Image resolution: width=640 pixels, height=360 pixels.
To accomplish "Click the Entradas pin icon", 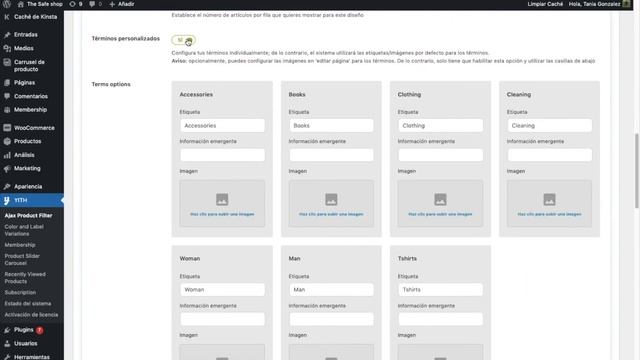I will point(7,35).
